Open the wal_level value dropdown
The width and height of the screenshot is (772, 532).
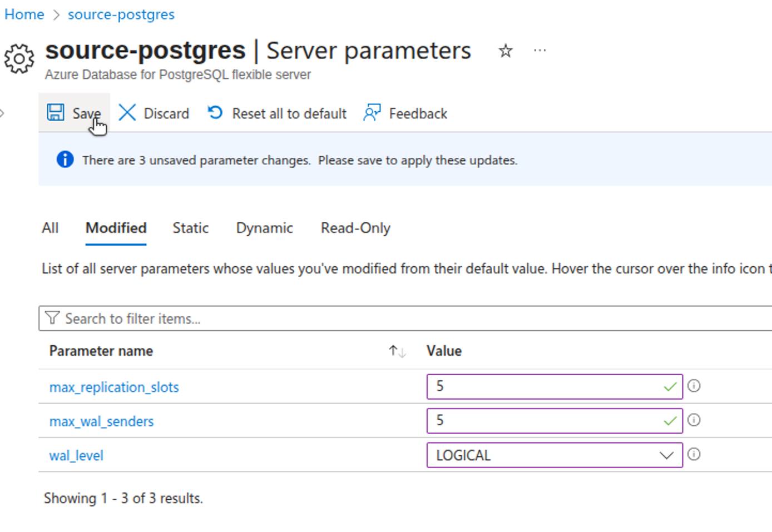coord(666,455)
